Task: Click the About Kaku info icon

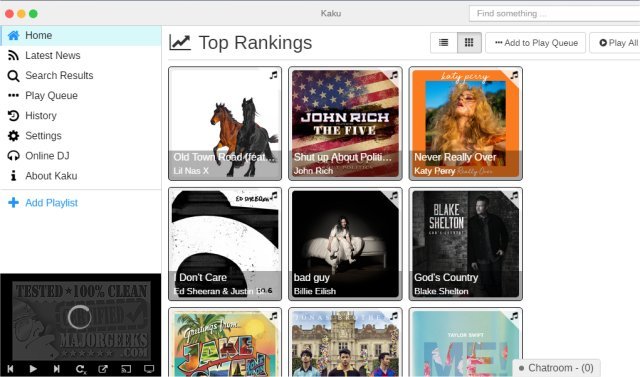Action: tap(13, 176)
